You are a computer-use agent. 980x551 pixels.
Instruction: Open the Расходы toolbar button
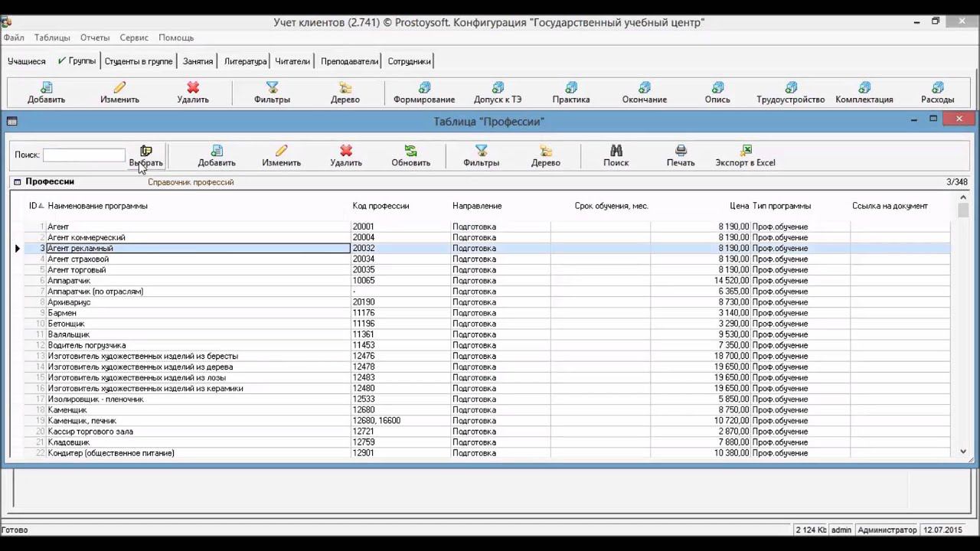tap(938, 93)
